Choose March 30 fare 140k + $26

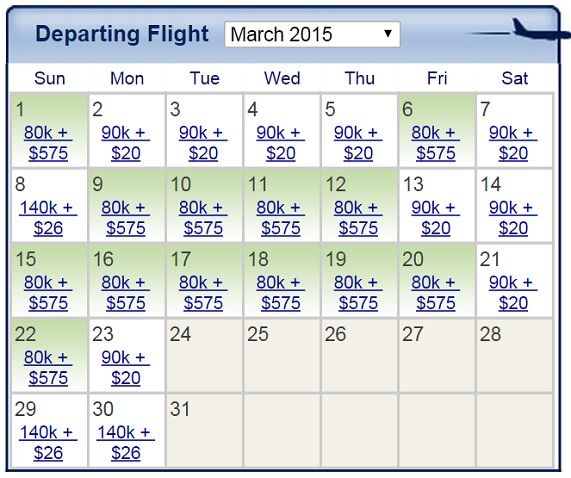pos(126,443)
